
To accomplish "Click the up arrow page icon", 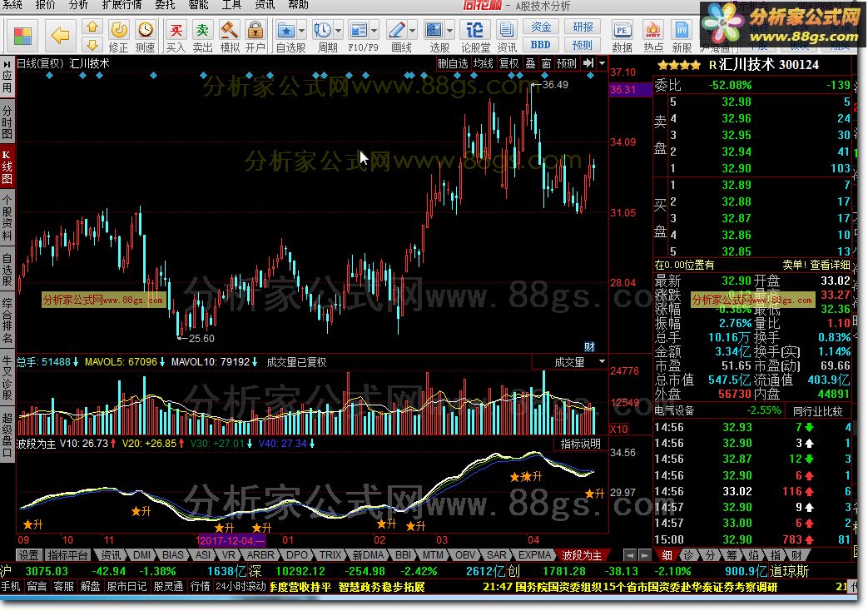I will pos(92,27).
